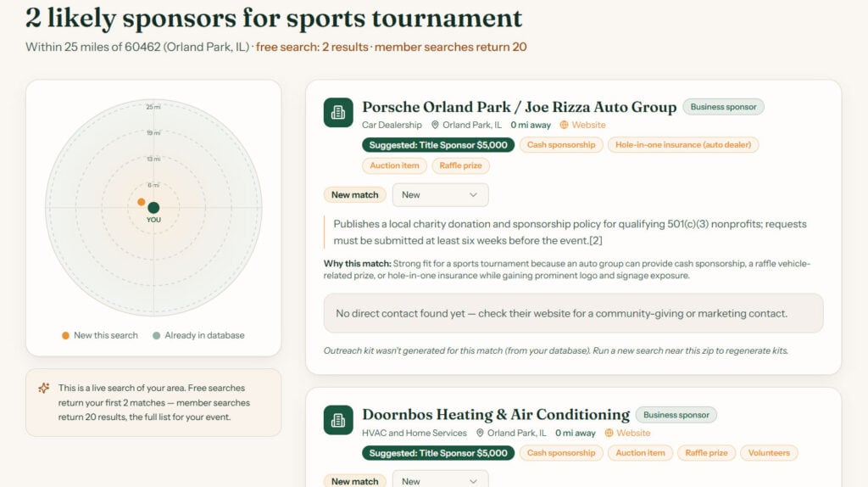Click the 'Already in database' legend label

point(204,336)
